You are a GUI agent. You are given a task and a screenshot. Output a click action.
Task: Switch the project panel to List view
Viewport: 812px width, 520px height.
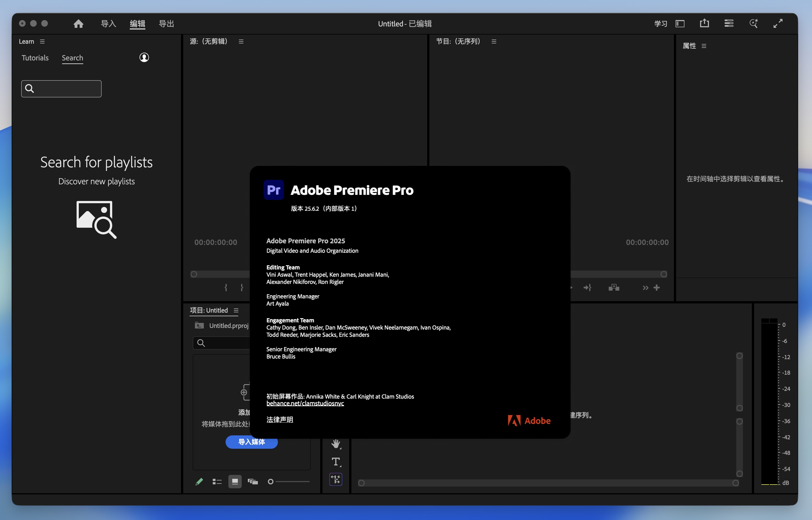pyautogui.click(x=217, y=482)
